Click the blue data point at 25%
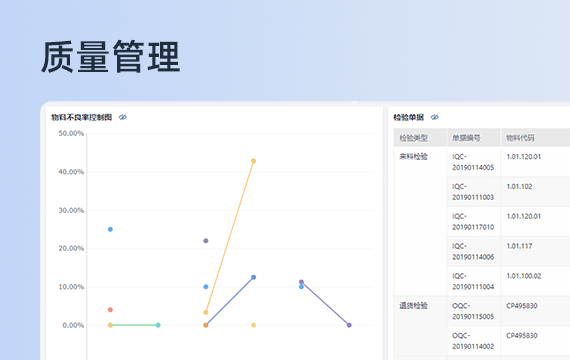This screenshot has height=360, width=570. pyautogui.click(x=110, y=229)
